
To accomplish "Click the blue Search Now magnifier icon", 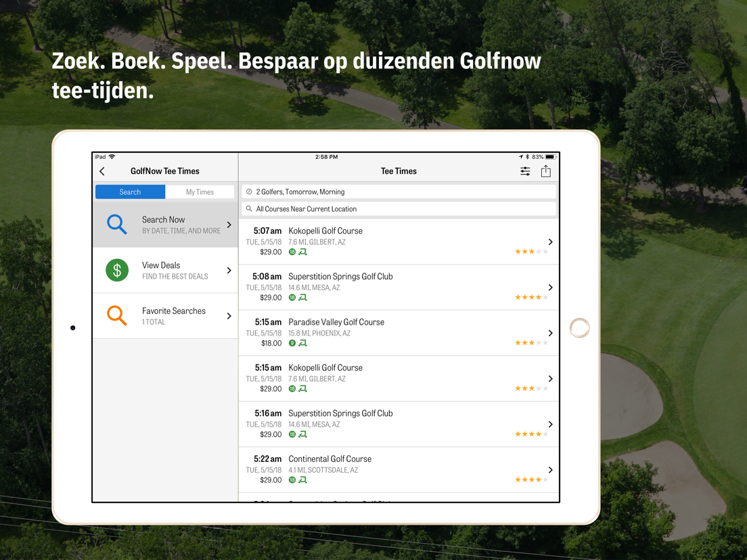I will click(116, 225).
